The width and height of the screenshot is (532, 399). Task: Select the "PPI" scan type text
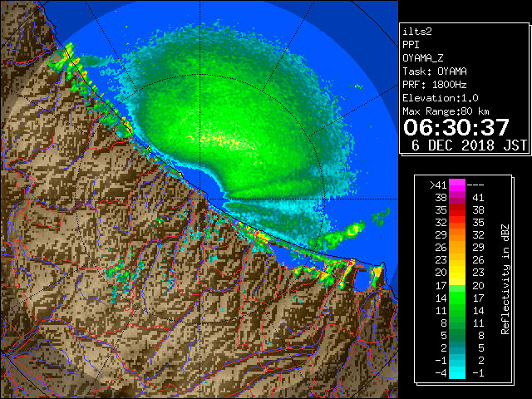411,45
